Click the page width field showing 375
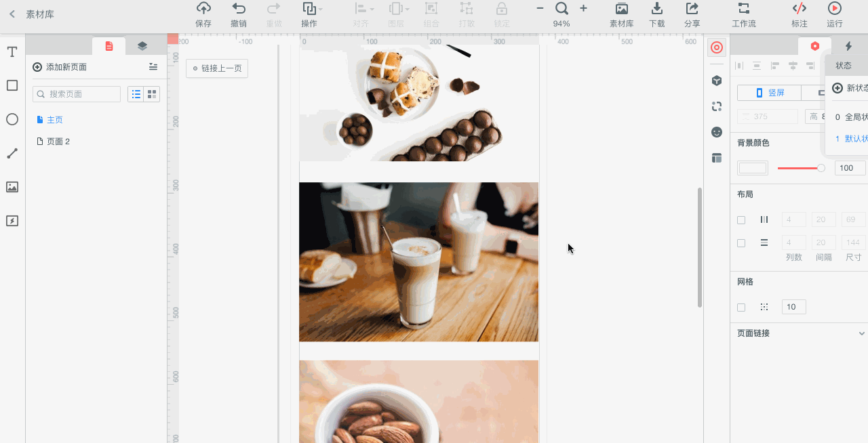Screen dimensions: 868x443 click(x=768, y=117)
